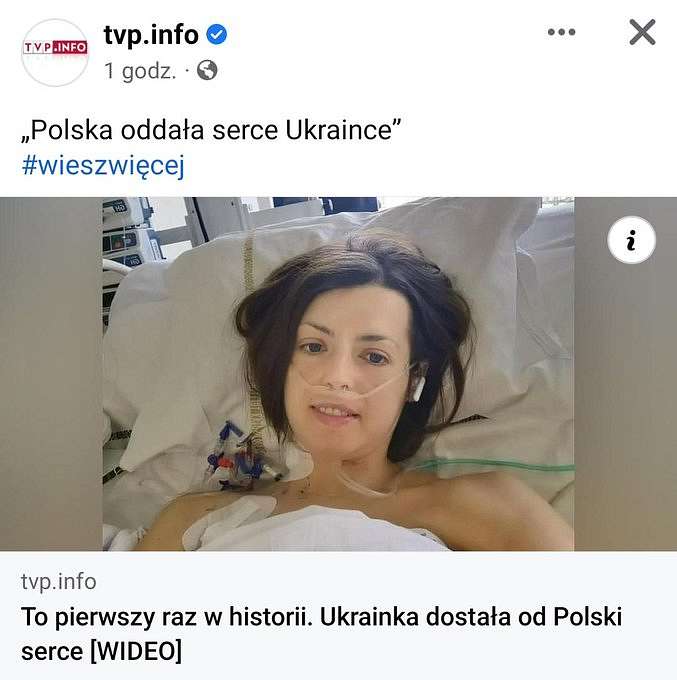
Task: Open the hospital photo article thumbnail
Action: [x=338, y=374]
